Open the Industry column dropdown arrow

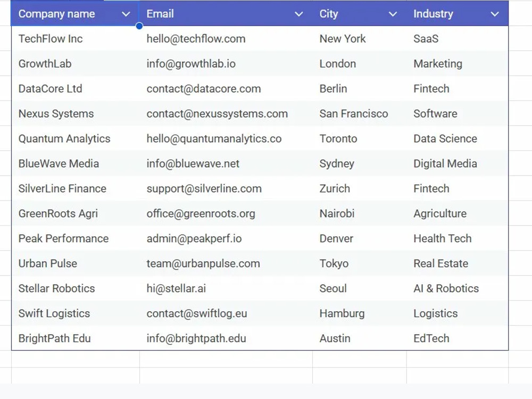(x=495, y=14)
